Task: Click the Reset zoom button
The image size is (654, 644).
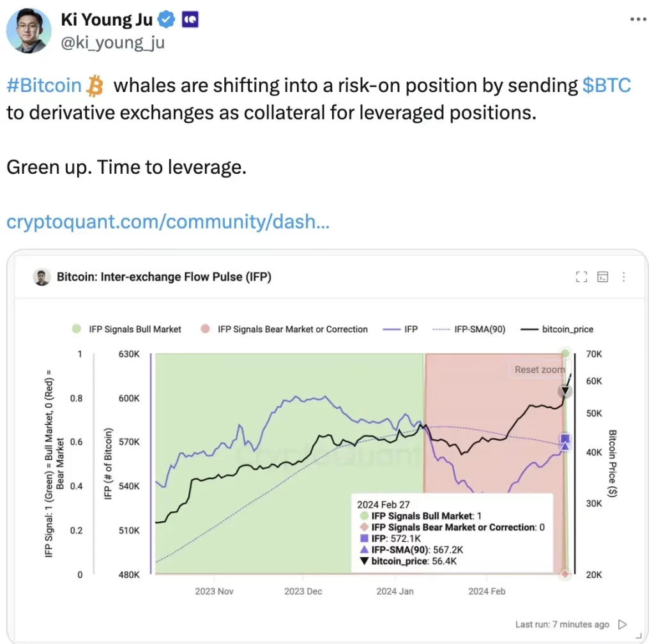Action: coord(540,369)
